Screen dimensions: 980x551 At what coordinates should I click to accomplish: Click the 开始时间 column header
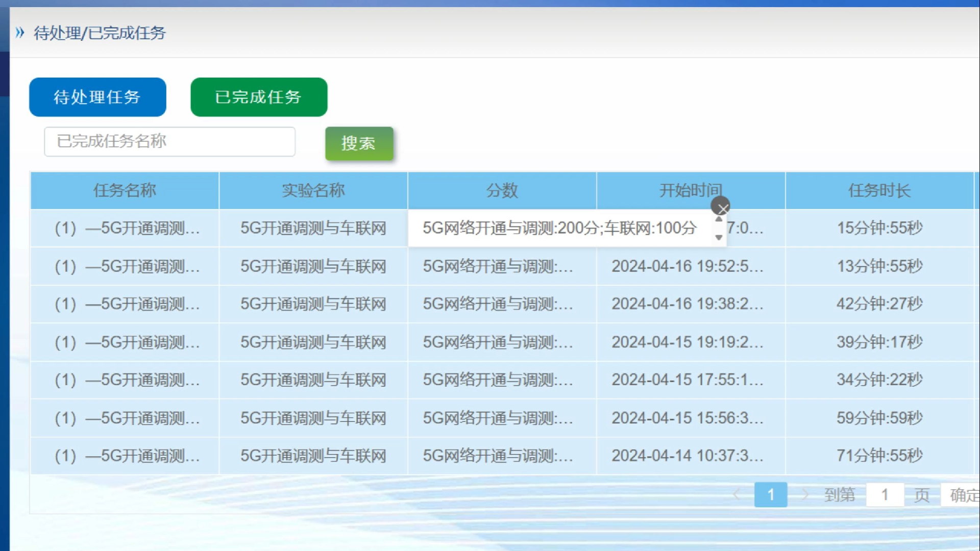(x=691, y=190)
